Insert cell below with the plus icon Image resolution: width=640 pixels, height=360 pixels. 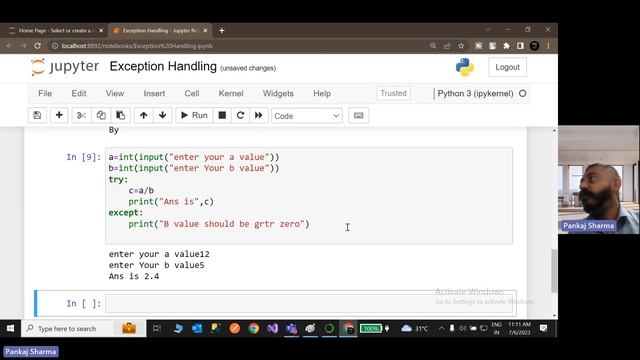[x=59, y=116]
